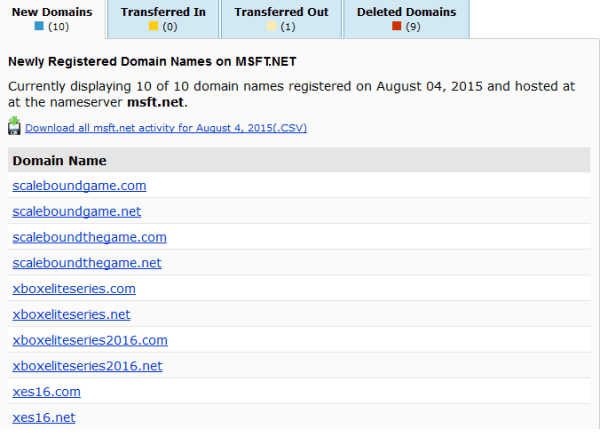The image size is (600, 437).
Task: Open scaleboundgame.com domain link
Action: (x=79, y=185)
